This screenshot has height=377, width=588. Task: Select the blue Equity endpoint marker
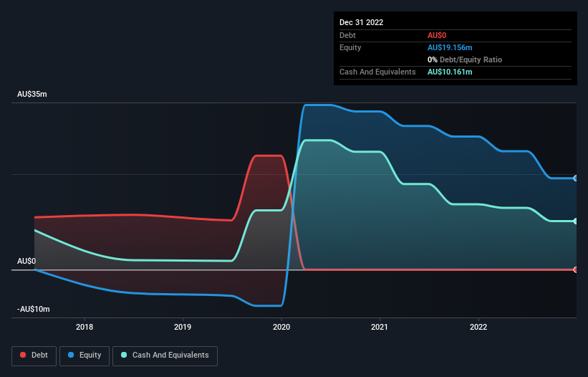(576, 178)
